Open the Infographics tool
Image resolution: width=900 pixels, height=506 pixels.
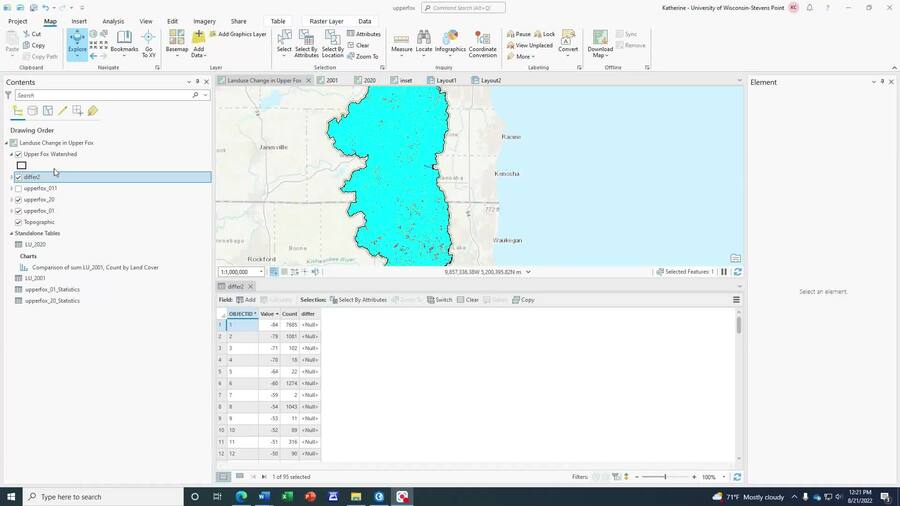click(451, 42)
